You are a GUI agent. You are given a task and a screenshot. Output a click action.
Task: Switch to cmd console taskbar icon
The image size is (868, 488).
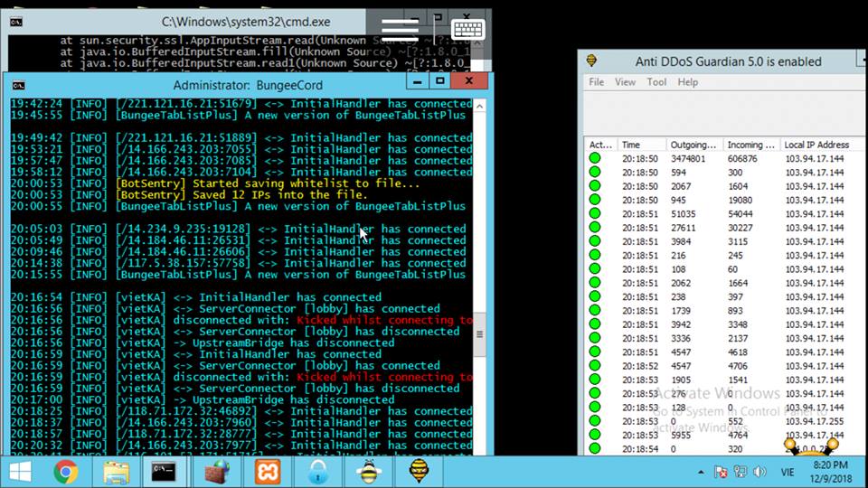tap(164, 472)
